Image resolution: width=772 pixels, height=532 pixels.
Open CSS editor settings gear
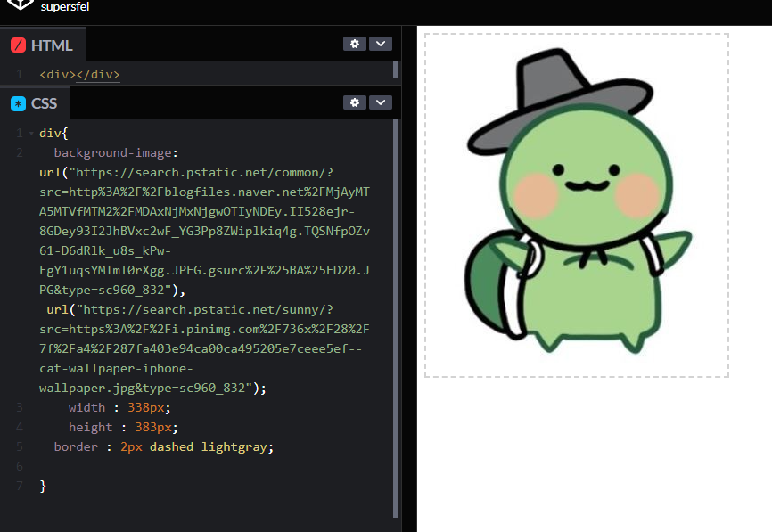355,102
